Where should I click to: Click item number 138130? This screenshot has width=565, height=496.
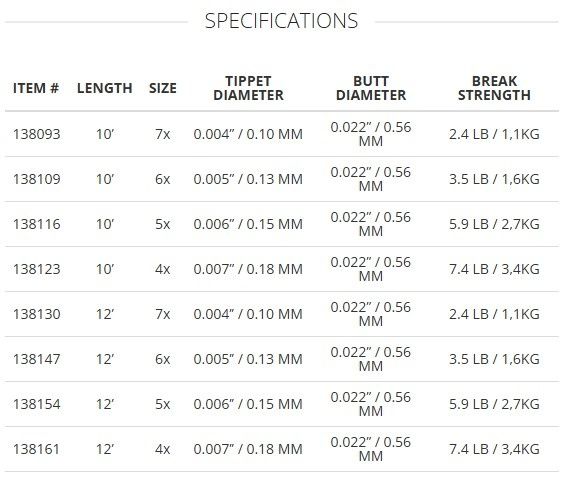36,314
